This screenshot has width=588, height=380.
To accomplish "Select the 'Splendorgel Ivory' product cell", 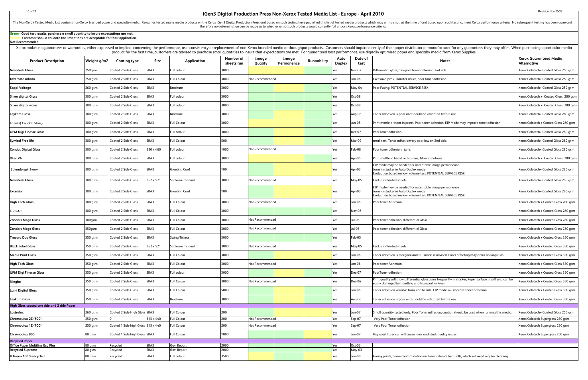I will (47, 169).
